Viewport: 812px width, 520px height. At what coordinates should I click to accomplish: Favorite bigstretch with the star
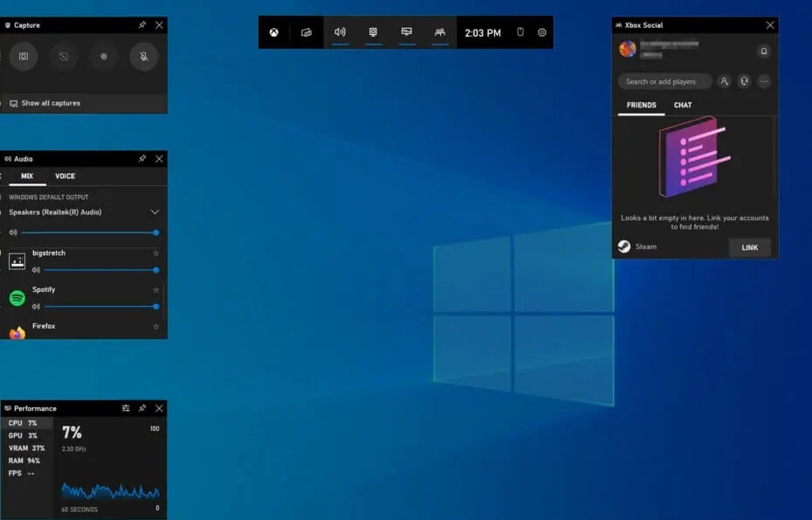tap(156, 253)
